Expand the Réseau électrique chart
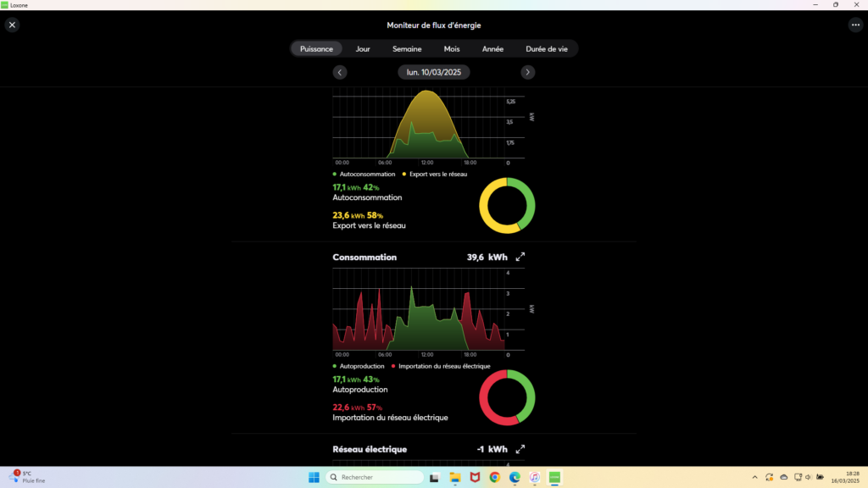This screenshot has width=868, height=488. [520, 449]
